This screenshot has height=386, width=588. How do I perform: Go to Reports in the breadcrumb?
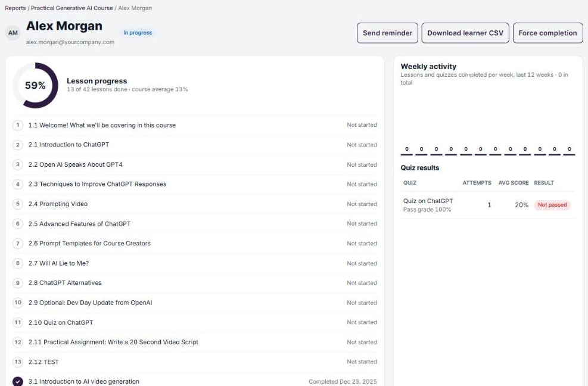point(15,8)
